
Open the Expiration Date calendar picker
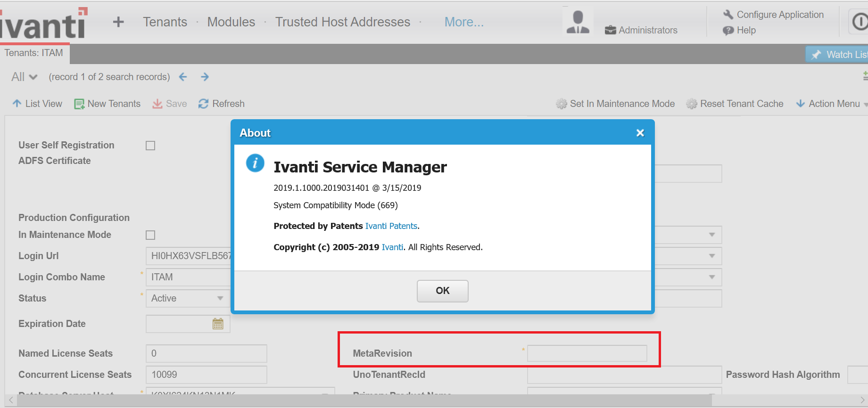[x=218, y=324]
